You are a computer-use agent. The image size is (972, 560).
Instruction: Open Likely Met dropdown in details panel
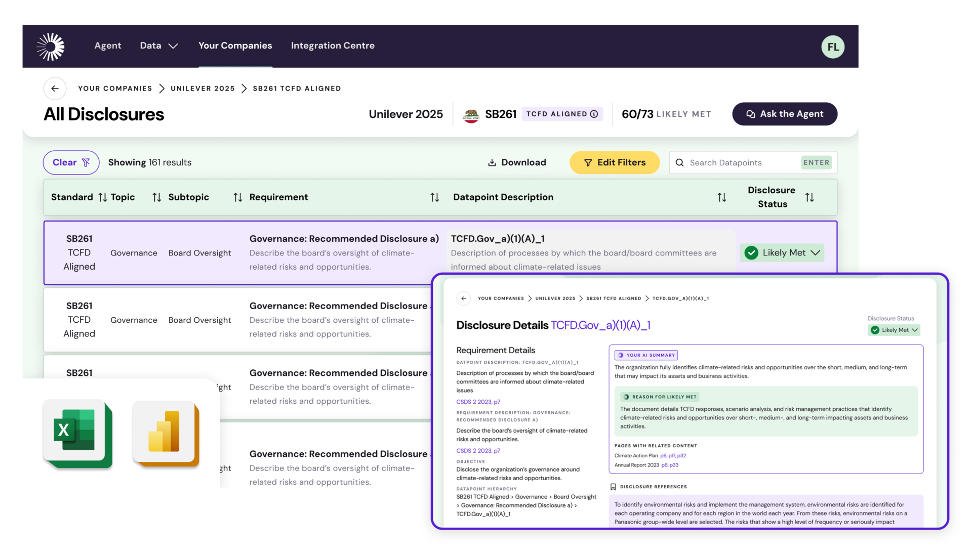[x=895, y=330]
